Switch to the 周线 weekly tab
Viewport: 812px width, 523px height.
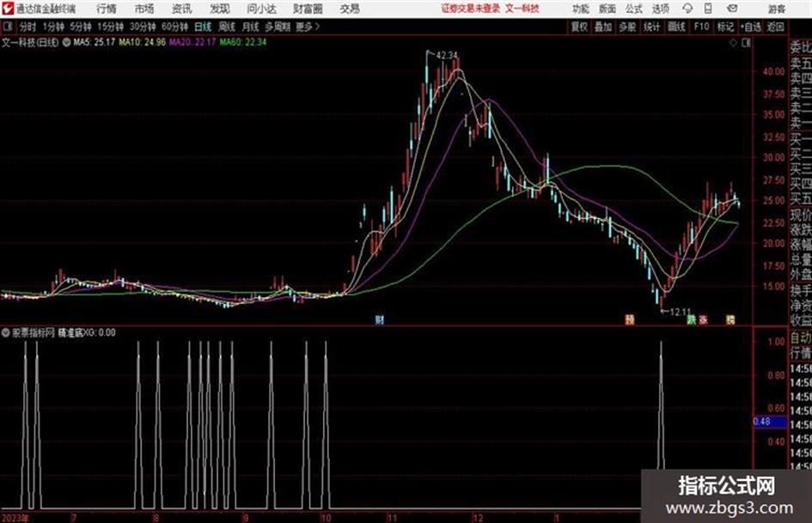point(227,27)
